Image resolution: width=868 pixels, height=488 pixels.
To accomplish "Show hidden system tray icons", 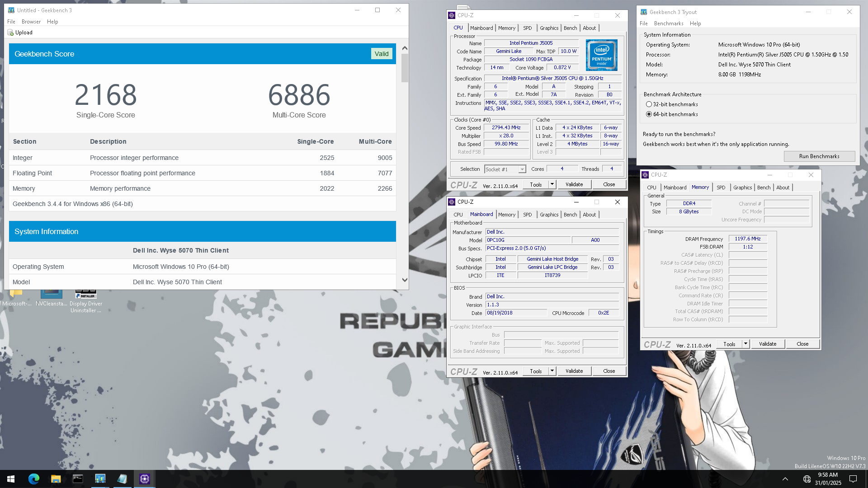I will (x=785, y=479).
